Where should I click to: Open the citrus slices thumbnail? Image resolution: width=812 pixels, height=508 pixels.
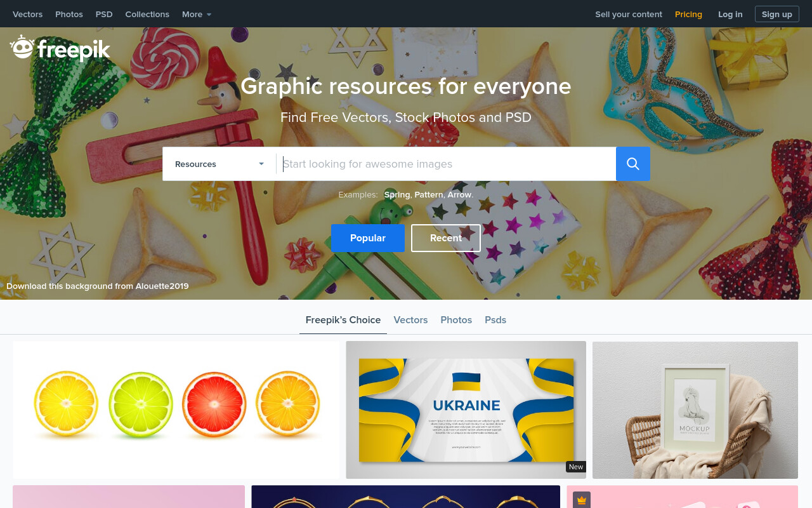[176, 410]
